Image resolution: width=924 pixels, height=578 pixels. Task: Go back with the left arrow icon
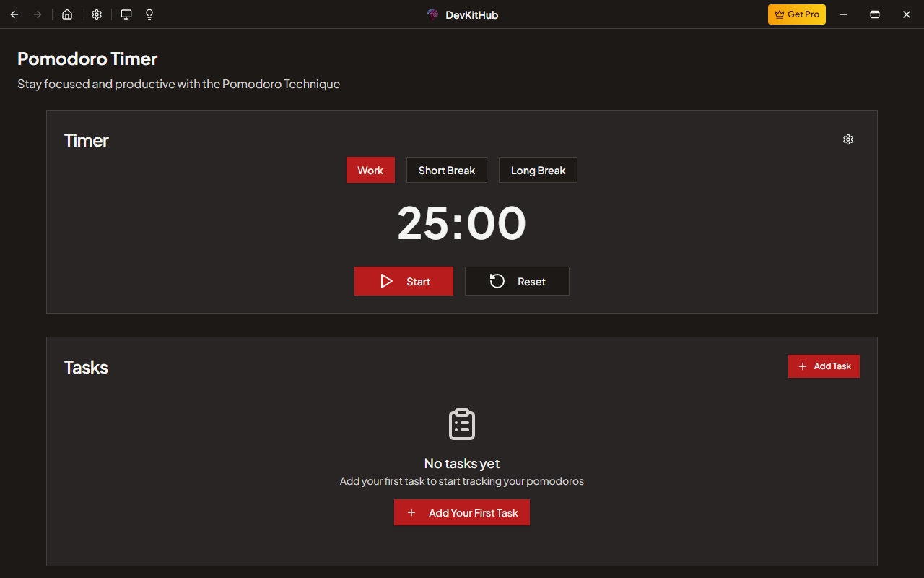click(x=14, y=14)
